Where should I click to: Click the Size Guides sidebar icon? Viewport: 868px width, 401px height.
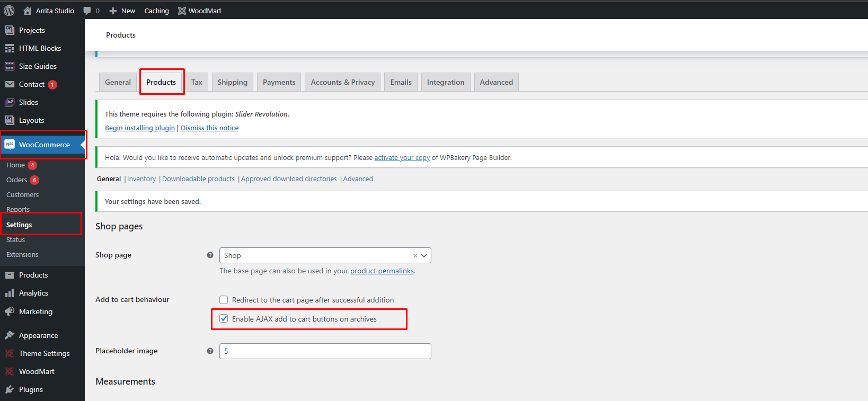pos(10,66)
